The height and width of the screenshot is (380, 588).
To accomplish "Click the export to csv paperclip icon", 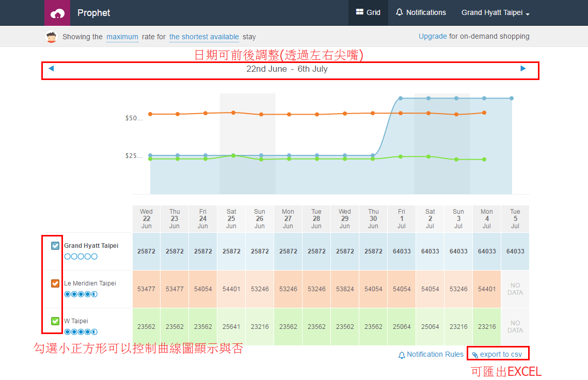I will [475, 355].
